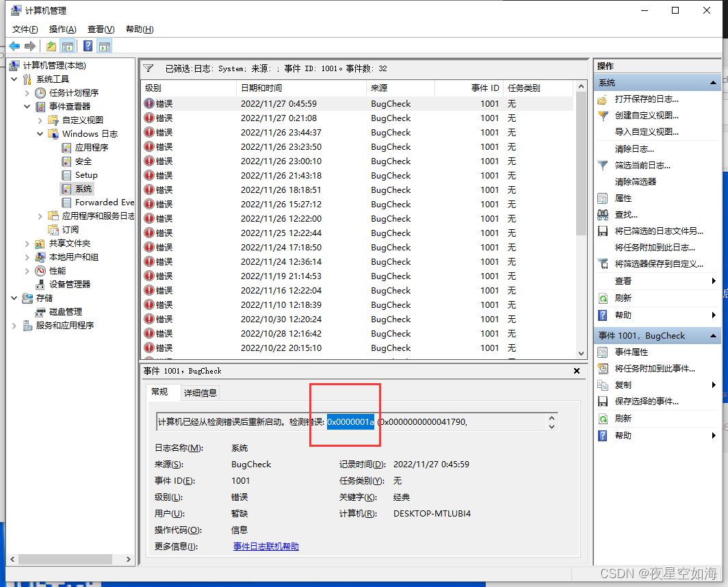Click 清除日志 action

tap(634, 149)
